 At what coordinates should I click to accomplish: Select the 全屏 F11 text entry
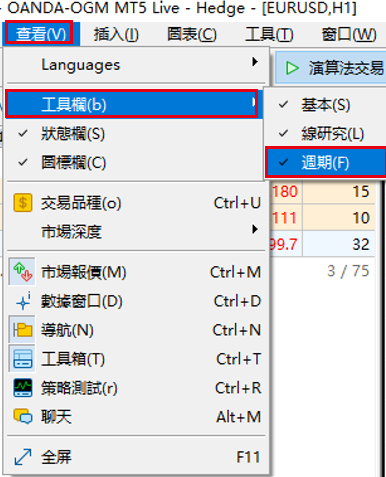pos(136,457)
